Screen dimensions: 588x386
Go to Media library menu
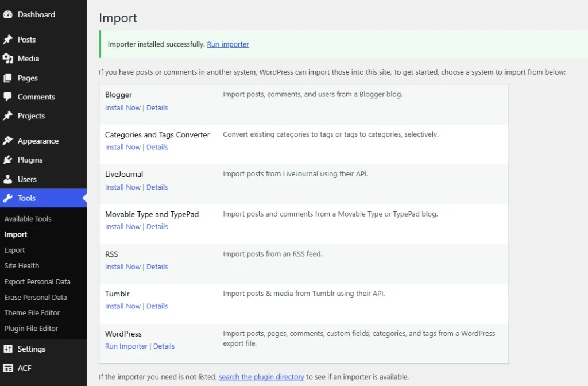(28, 59)
